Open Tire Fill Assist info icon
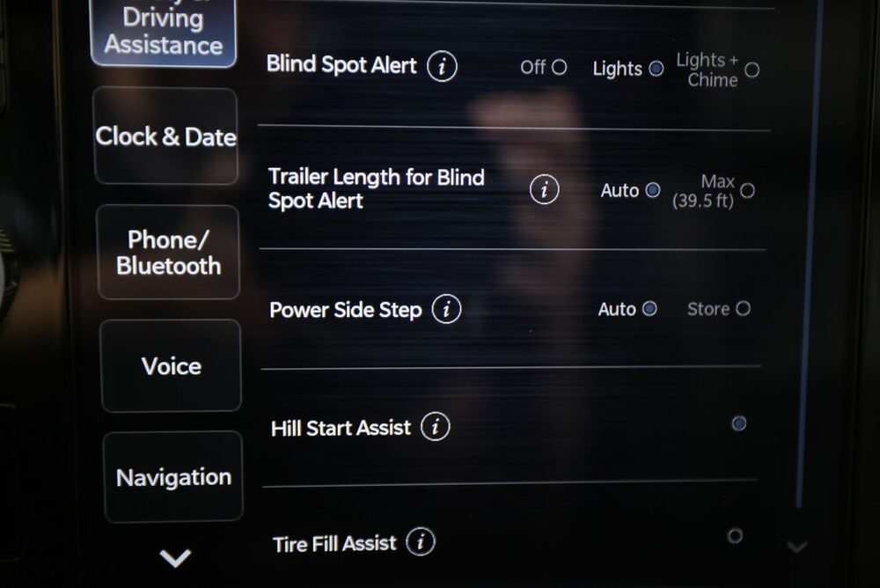Screen dimensions: 880x588 (421, 542)
